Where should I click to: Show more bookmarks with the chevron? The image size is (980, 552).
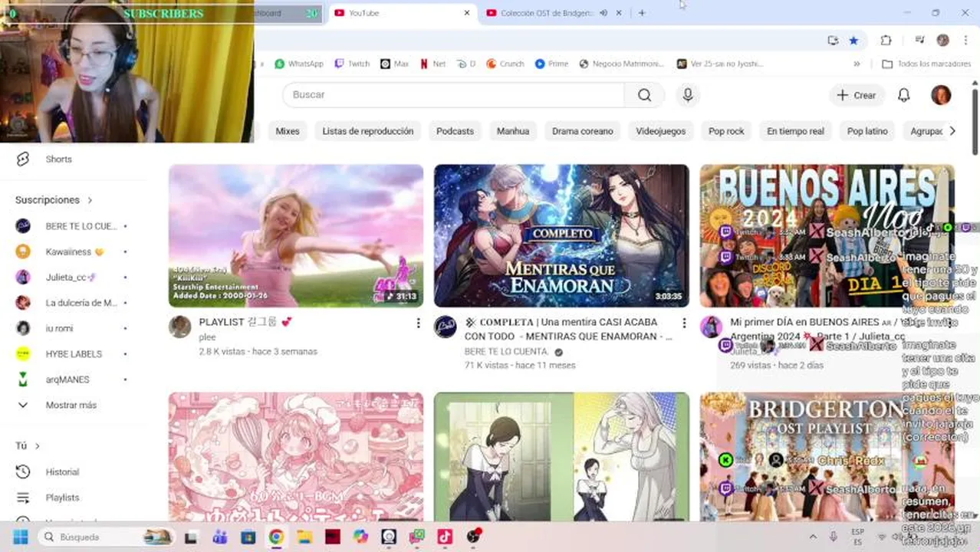[857, 64]
